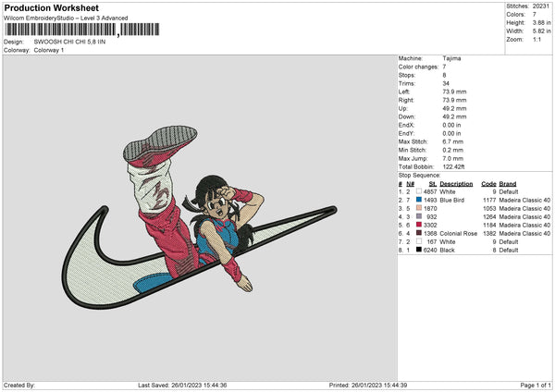Select the Max Stitch value 6.7 mm
Viewport: 555px width, 392px height.
tap(452, 141)
